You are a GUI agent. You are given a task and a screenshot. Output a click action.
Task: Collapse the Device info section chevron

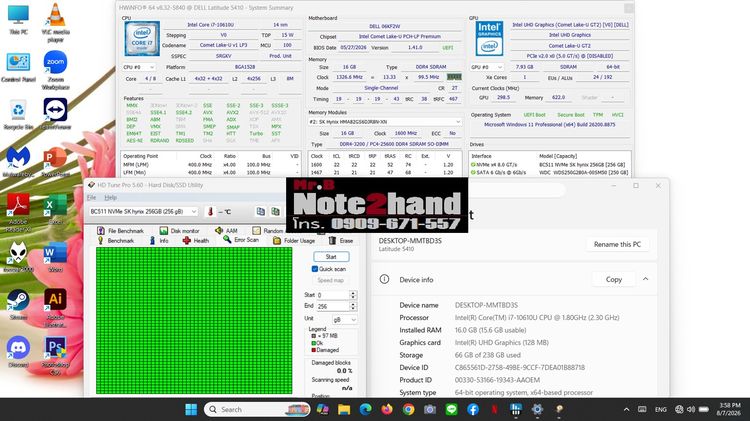(x=645, y=279)
